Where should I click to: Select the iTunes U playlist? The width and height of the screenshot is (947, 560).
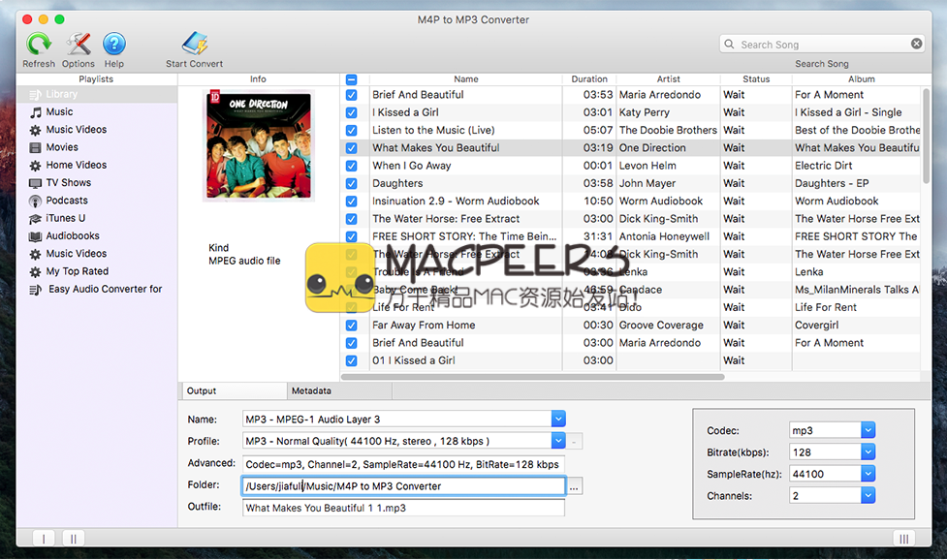(x=65, y=218)
